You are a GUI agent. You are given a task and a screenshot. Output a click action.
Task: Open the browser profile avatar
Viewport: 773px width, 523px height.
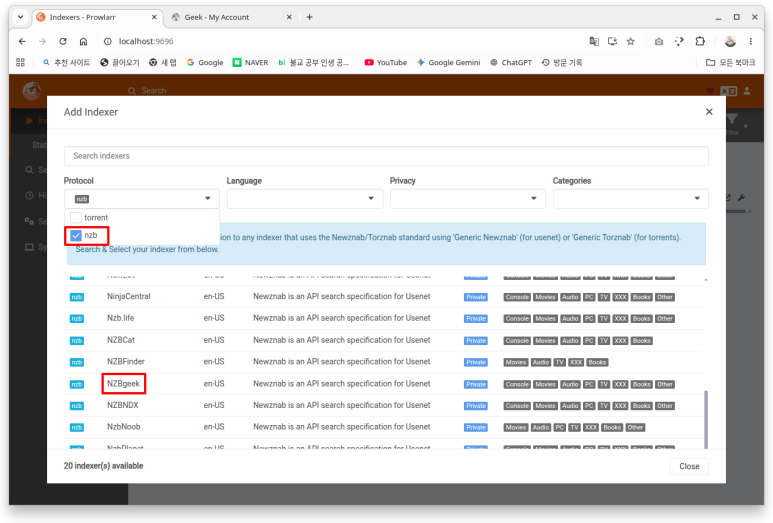730,41
